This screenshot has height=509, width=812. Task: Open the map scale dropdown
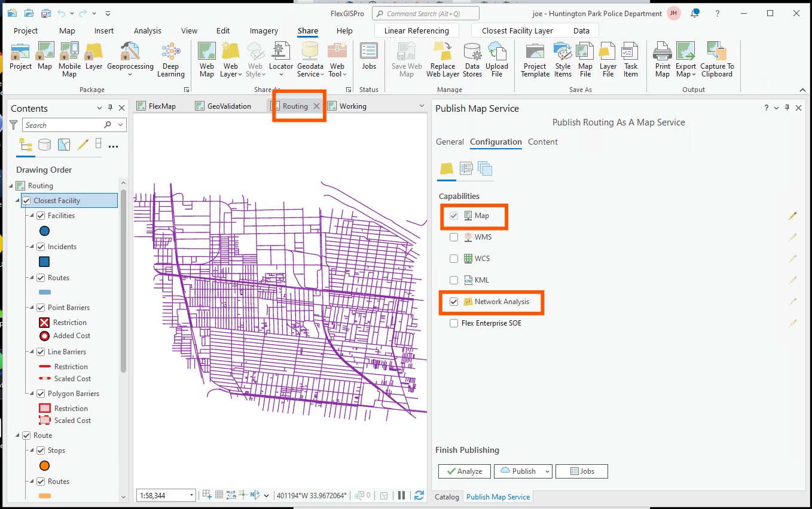pos(191,495)
